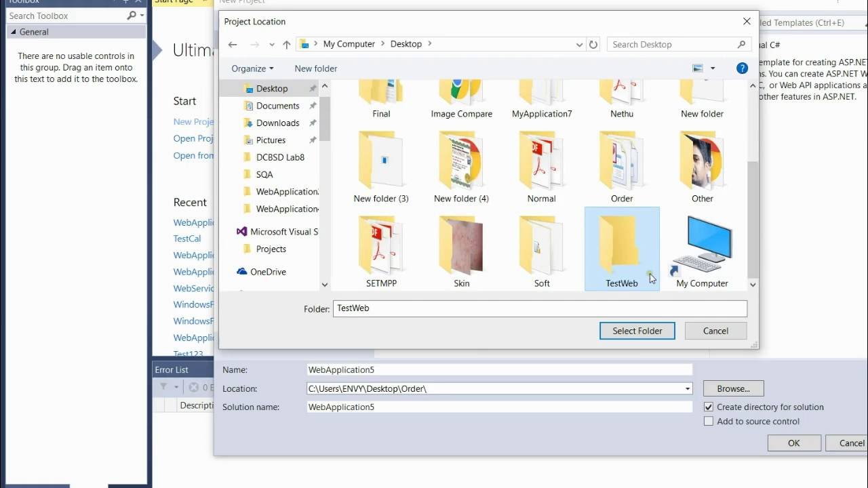Click the search magnifier in Search Desktop
The height and width of the screenshot is (488, 868).
click(741, 44)
